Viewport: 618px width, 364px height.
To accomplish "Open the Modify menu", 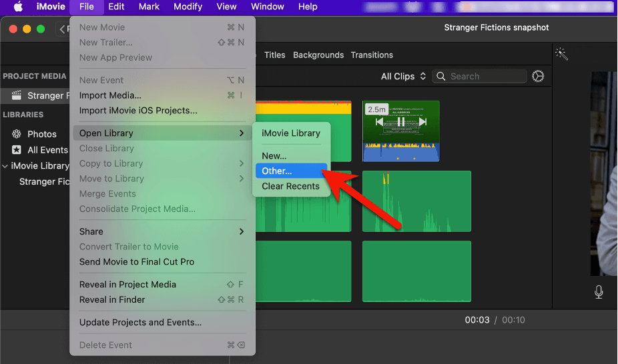I will pos(188,7).
